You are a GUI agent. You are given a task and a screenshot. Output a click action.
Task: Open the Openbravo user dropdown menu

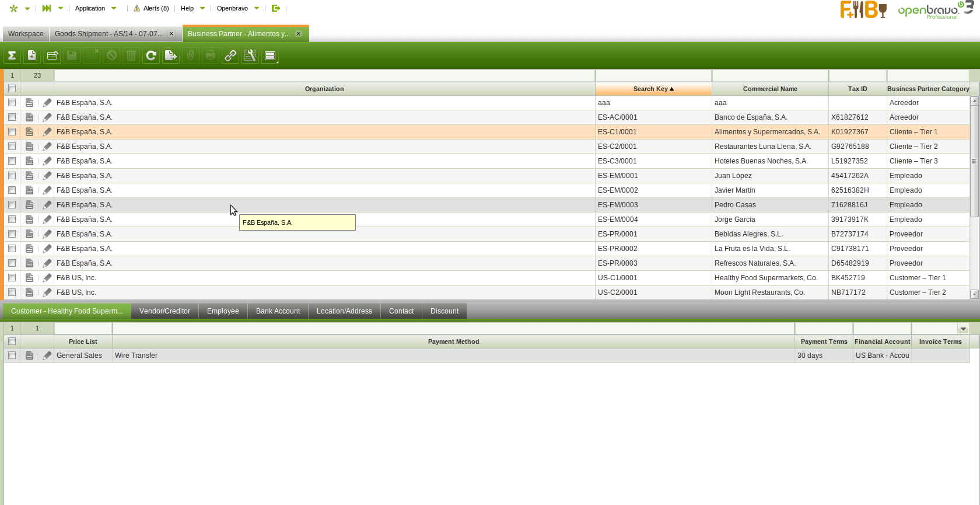pyautogui.click(x=238, y=8)
